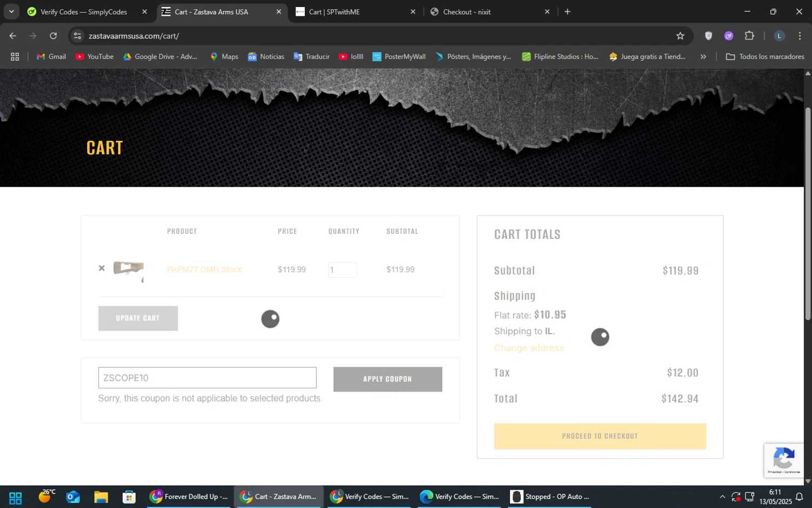Click the Update Cart button
This screenshot has height=508, width=812.
pos(138,318)
